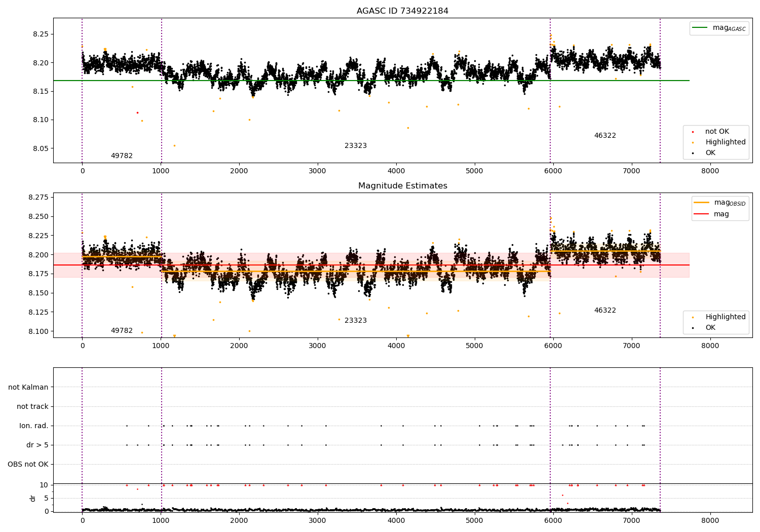Click the 8.25 y-axis tick label

click(x=41, y=34)
